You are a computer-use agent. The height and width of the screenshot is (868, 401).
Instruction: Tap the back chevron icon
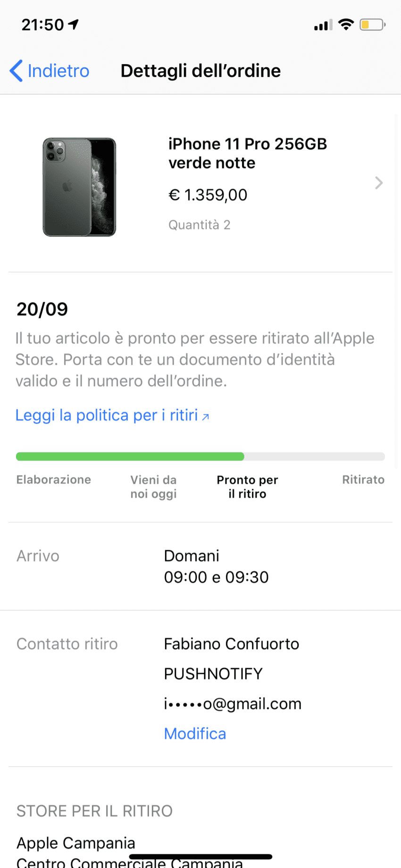click(16, 71)
